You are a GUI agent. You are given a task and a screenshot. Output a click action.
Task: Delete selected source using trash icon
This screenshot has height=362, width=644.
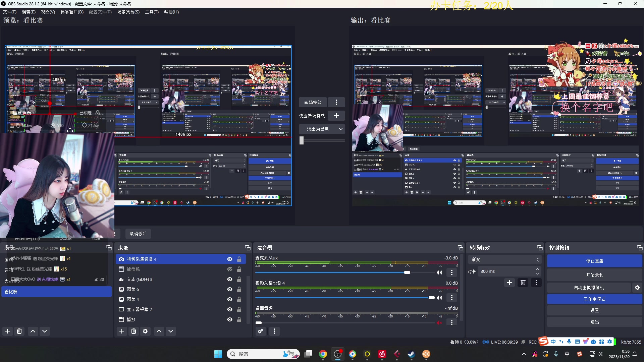[x=133, y=331]
